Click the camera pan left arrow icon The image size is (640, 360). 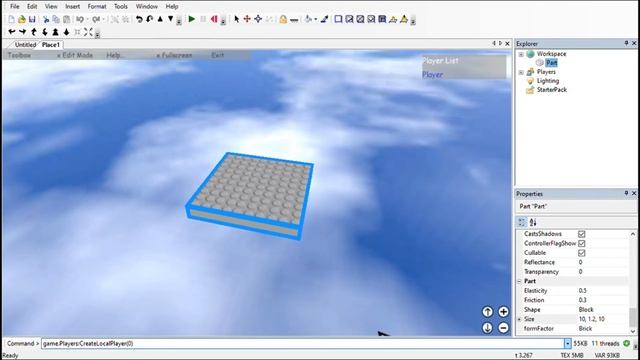pyautogui.click(x=12, y=32)
